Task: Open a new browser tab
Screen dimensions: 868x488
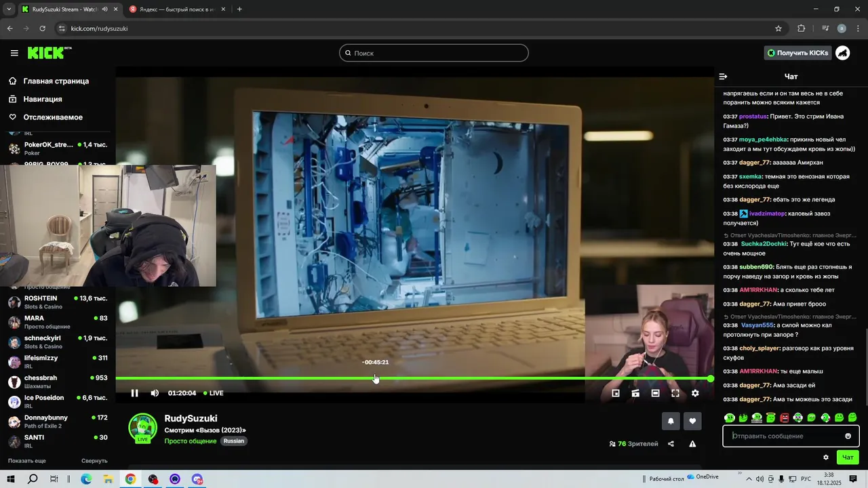Action: point(239,9)
